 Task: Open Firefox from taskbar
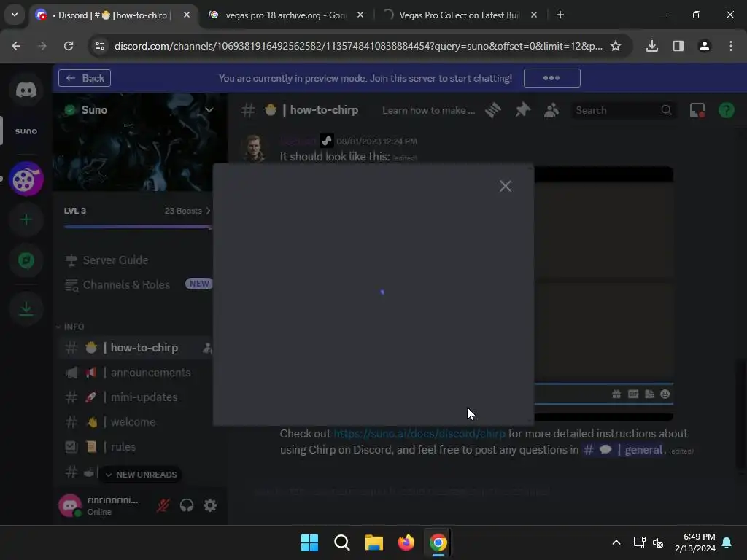coord(406,542)
